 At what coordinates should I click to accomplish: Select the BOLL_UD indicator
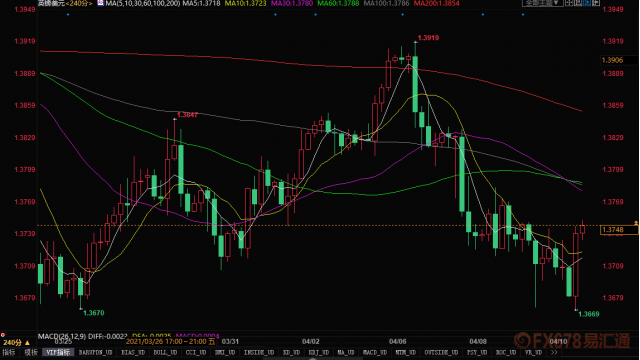165,352
